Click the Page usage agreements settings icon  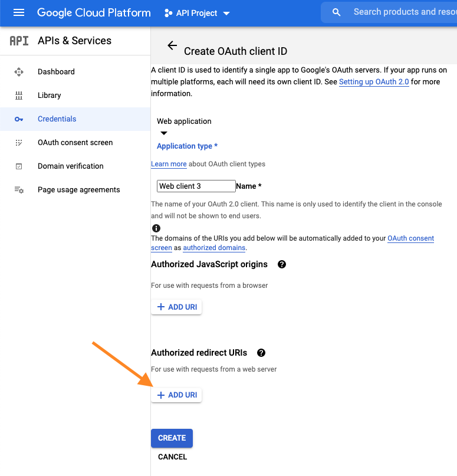pyautogui.click(x=19, y=190)
